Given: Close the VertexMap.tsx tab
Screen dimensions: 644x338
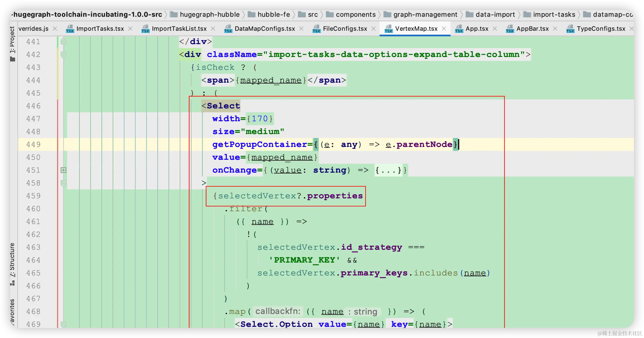Looking at the screenshot, I should point(444,28).
